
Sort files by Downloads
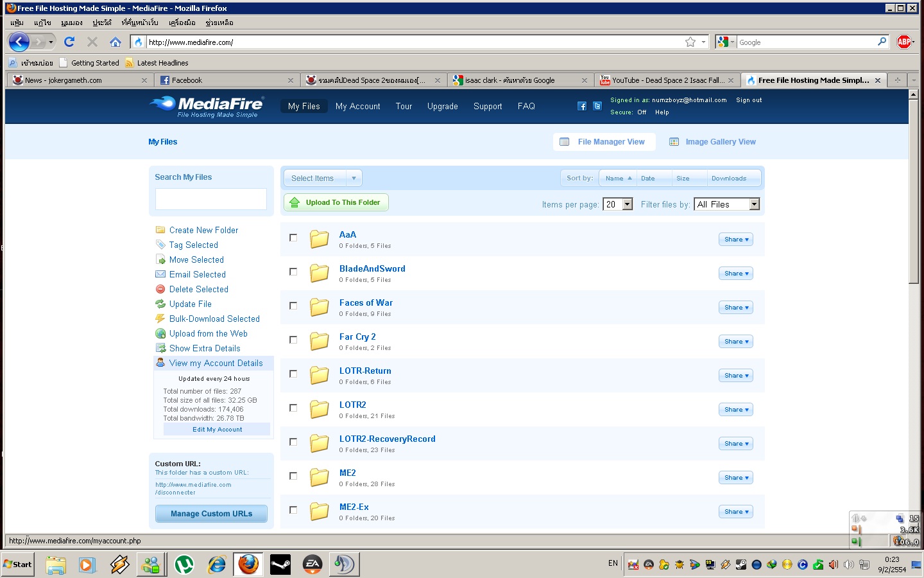point(729,179)
